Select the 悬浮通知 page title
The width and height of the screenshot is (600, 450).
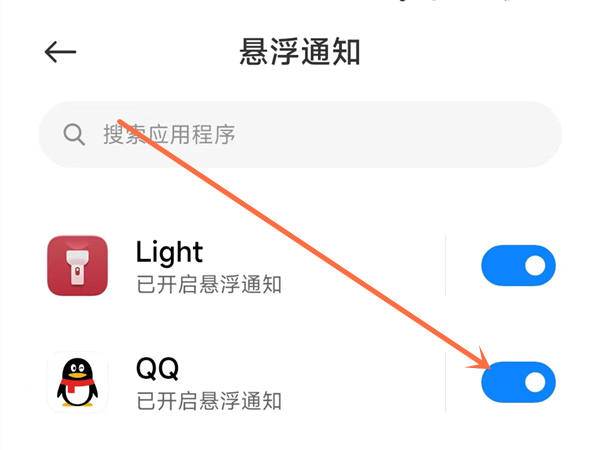point(300,52)
